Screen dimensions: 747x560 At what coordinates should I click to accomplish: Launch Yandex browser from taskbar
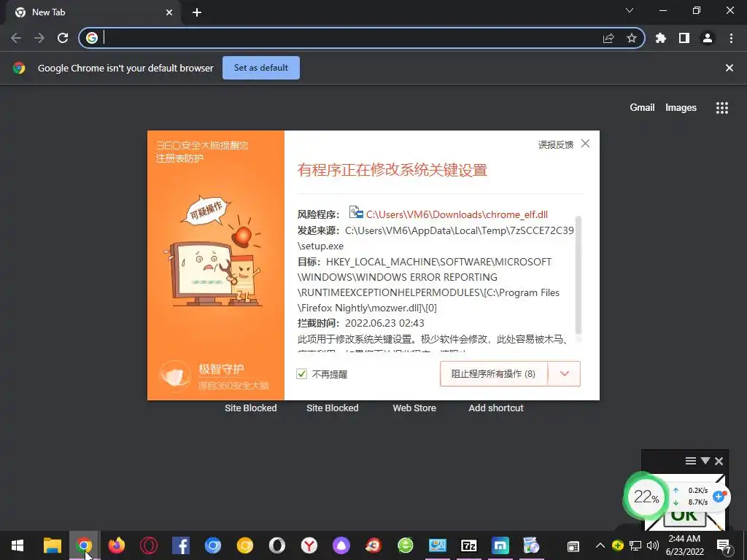(309, 545)
